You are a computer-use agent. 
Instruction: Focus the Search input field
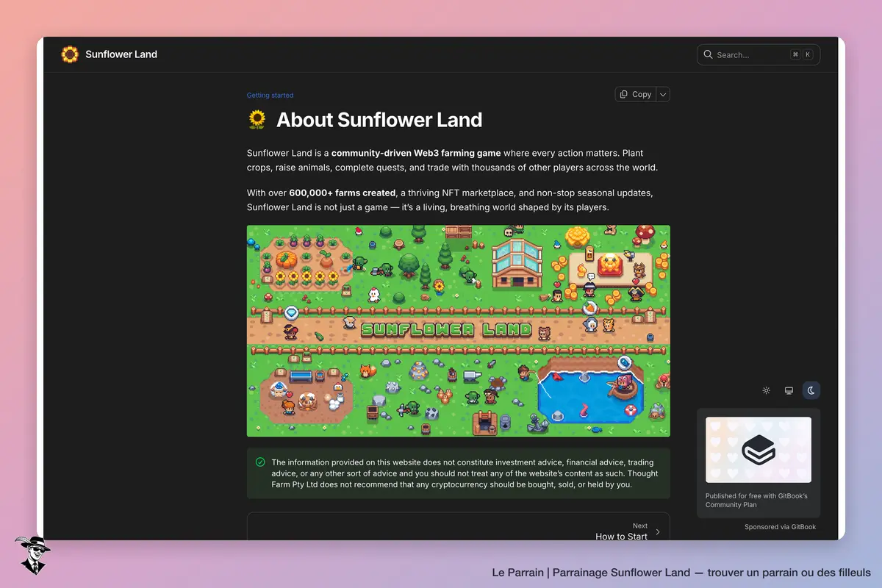tap(758, 54)
